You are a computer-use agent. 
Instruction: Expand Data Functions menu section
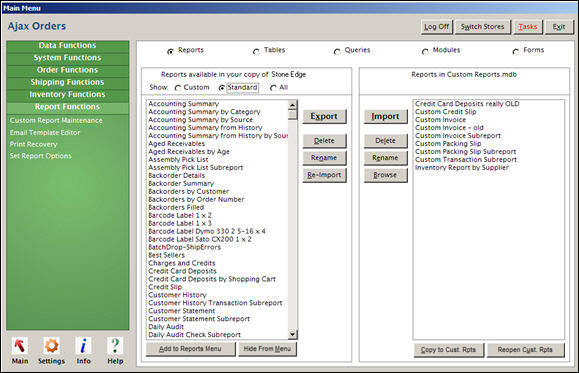(x=68, y=46)
